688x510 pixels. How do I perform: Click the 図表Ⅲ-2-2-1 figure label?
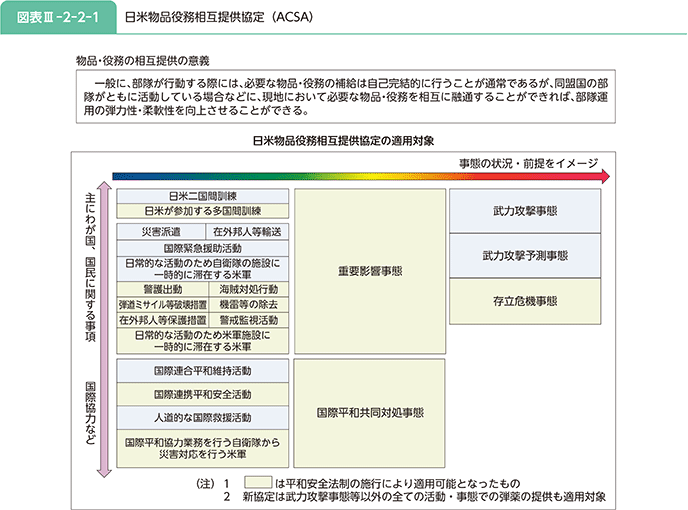pos(58,18)
